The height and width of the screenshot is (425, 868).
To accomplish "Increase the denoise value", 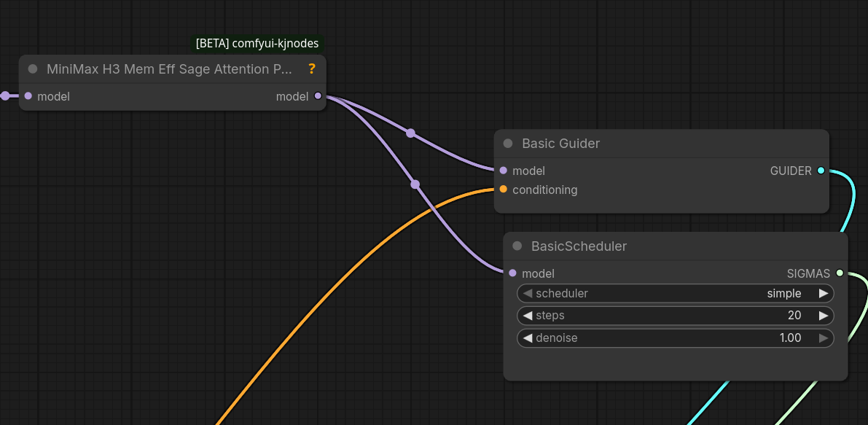I will [824, 338].
